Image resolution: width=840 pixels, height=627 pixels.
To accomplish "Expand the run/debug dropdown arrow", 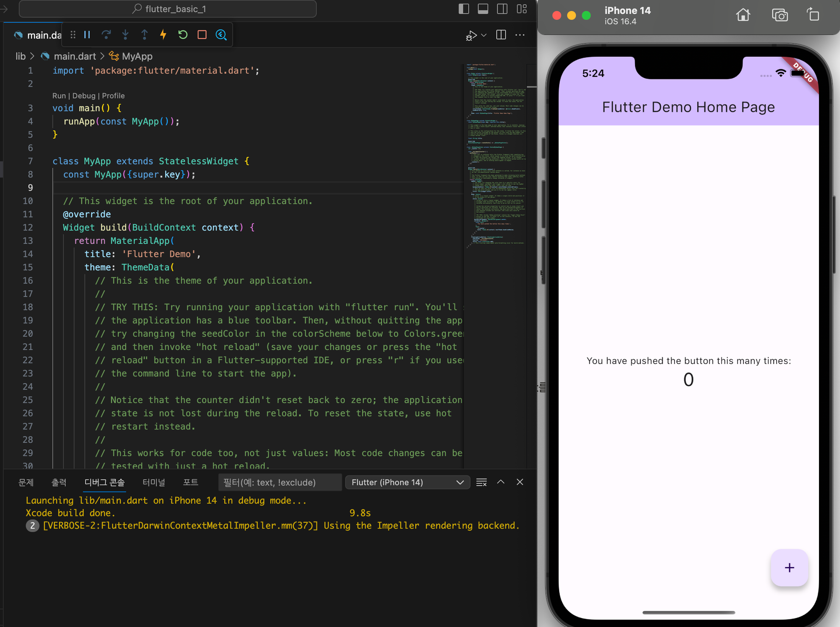I will point(484,35).
